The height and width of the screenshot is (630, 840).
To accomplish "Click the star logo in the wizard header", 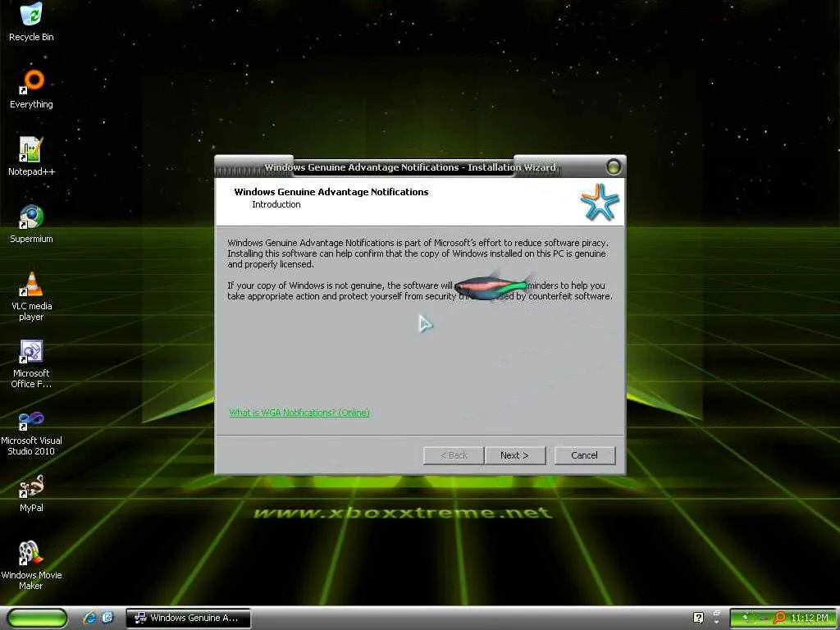I will point(600,202).
